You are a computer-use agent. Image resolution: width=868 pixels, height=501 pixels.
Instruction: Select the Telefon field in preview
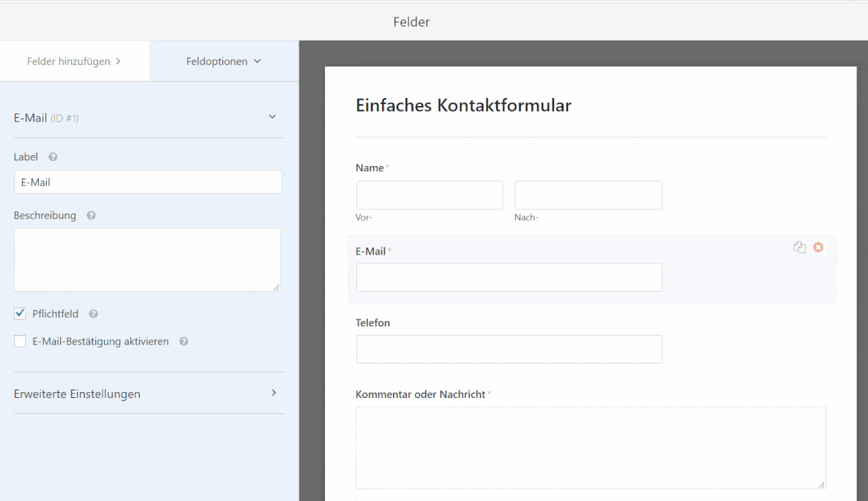pyautogui.click(x=509, y=349)
